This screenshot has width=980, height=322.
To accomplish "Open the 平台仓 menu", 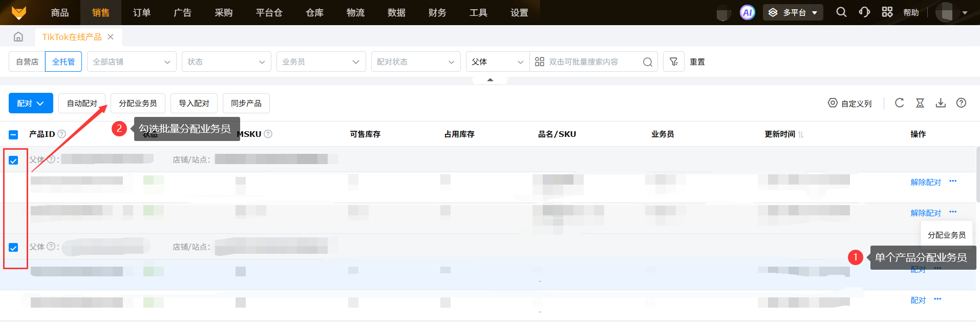I will [269, 12].
